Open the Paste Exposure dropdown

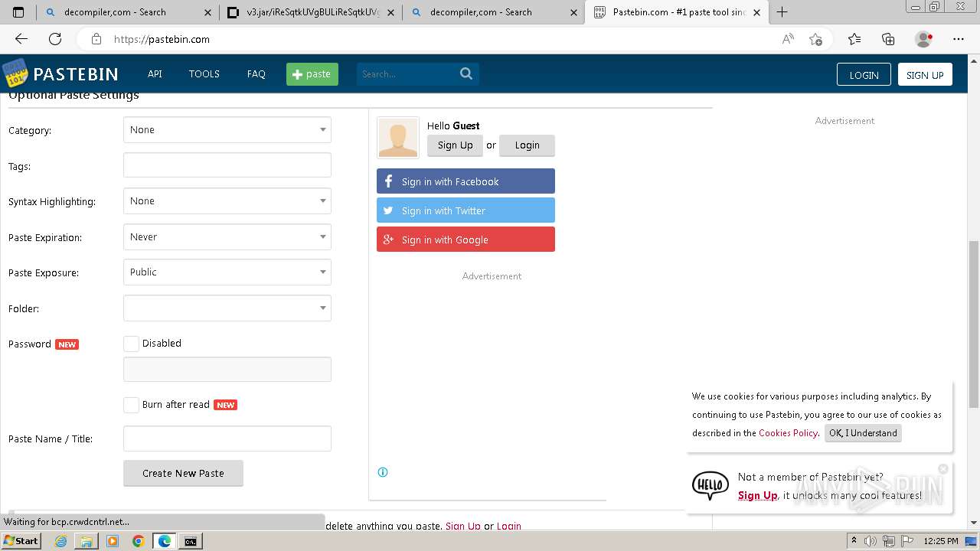point(227,272)
